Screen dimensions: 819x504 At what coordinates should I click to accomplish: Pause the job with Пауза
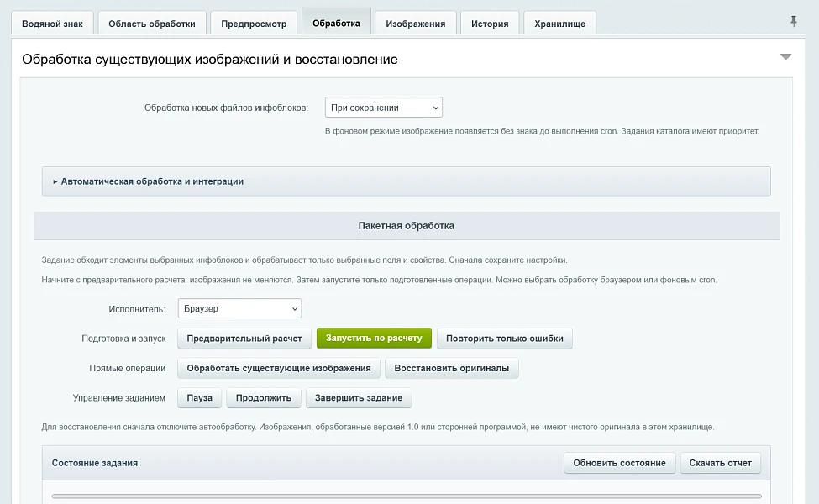coord(200,398)
